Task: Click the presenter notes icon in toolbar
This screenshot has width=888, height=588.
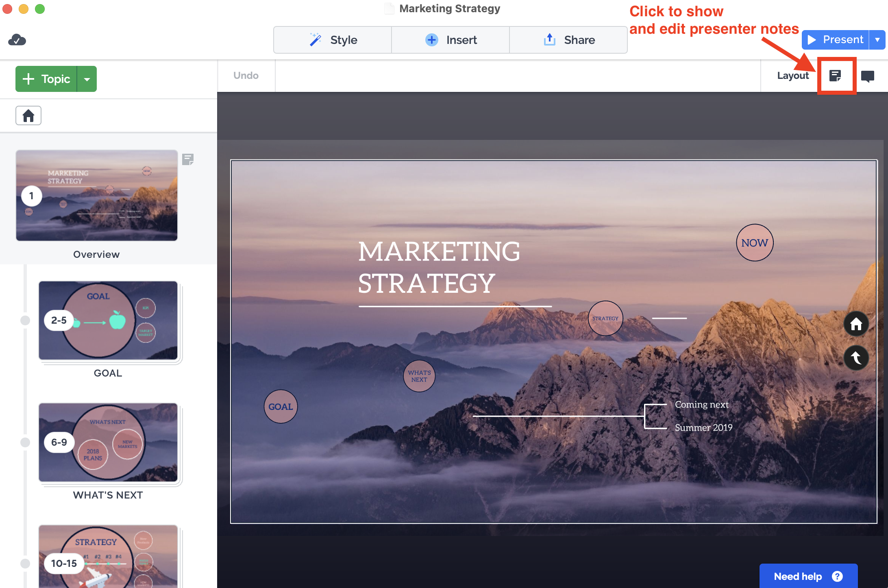Action: coord(836,76)
